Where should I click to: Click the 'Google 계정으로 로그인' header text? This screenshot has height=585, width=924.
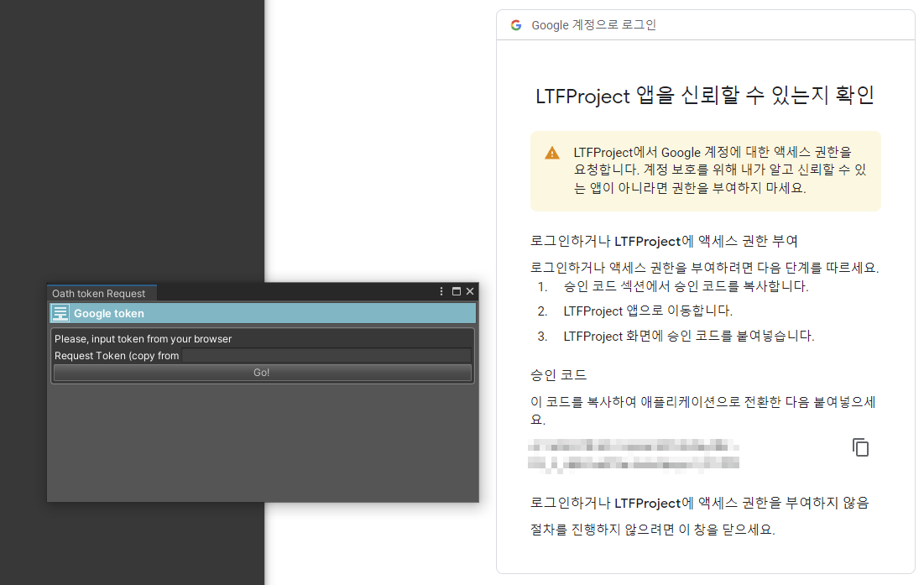(594, 25)
